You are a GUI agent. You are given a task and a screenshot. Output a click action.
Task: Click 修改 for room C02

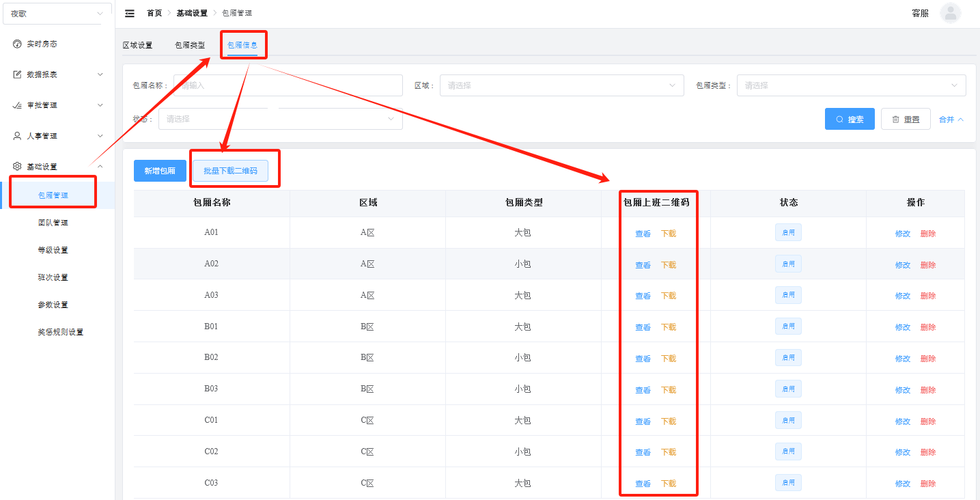click(x=903, y=452)
